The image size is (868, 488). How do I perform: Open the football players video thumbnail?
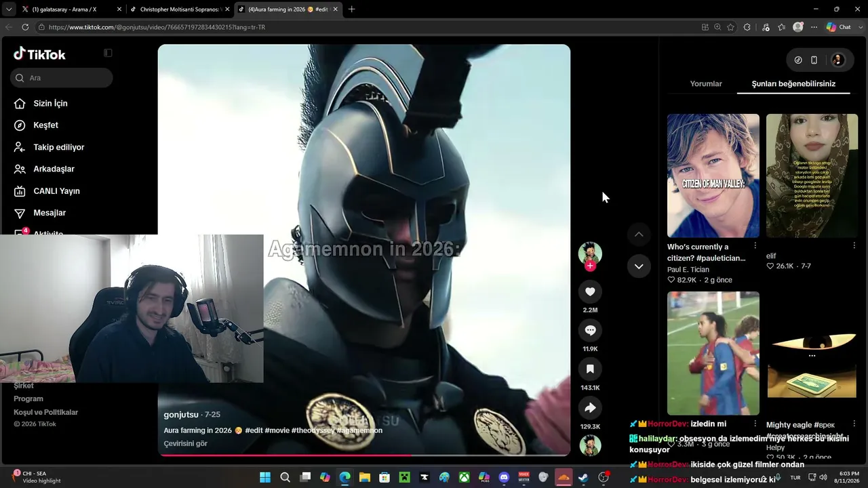pyautogui.click(x=713, y=353)
